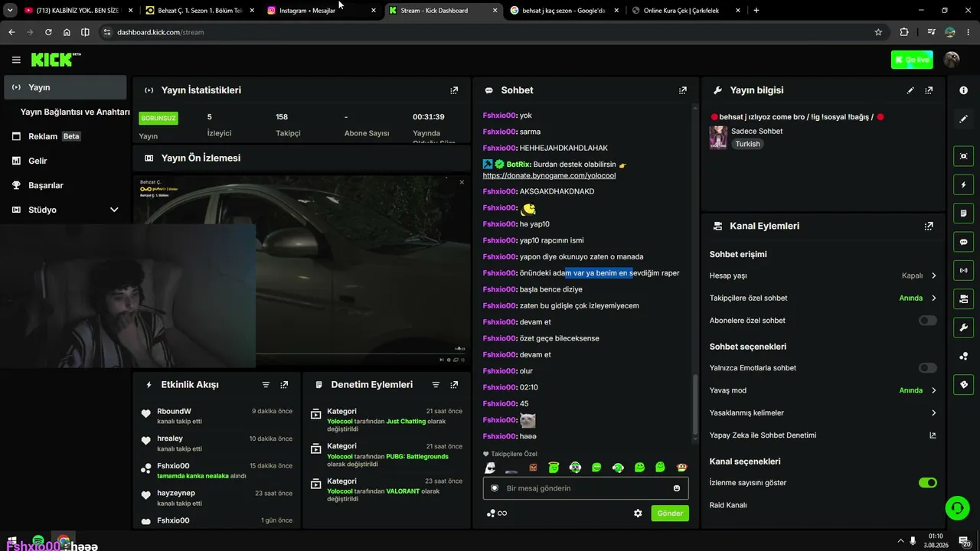
Task: Click the Raid Kanalı option
Action: pos(728,505)
